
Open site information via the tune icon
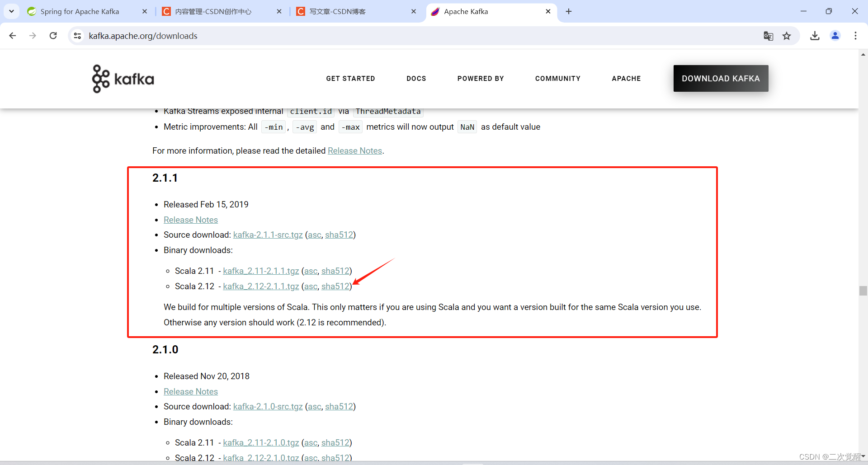pos(77,36)
